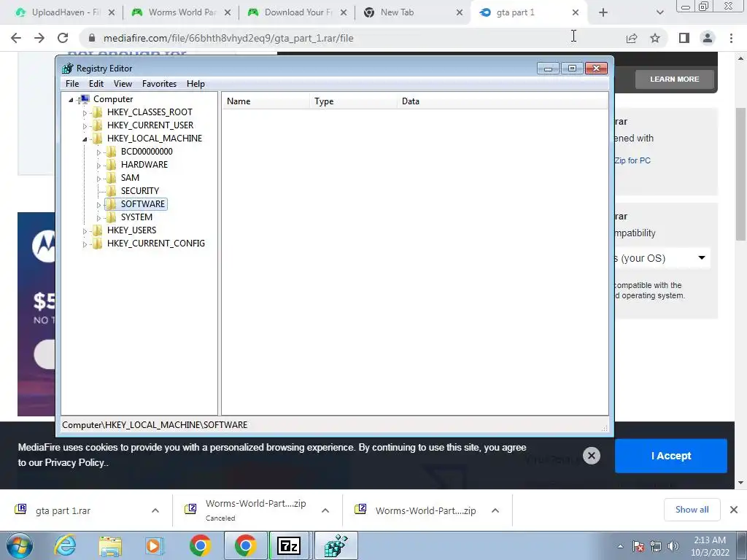Collapse the HKEY_LOCAL_MACHINE key
The width and height of the screenshot is (747, 560).
tap(85, 139)
